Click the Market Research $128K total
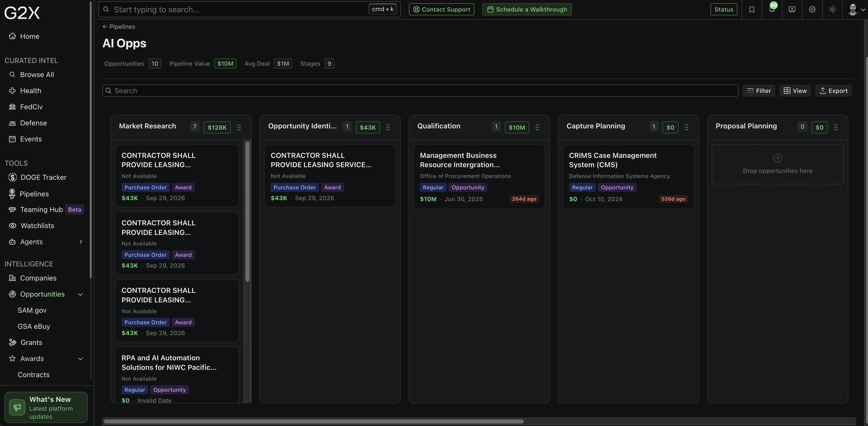This screenshot has height=426, width=868. [x=217, y=128]
